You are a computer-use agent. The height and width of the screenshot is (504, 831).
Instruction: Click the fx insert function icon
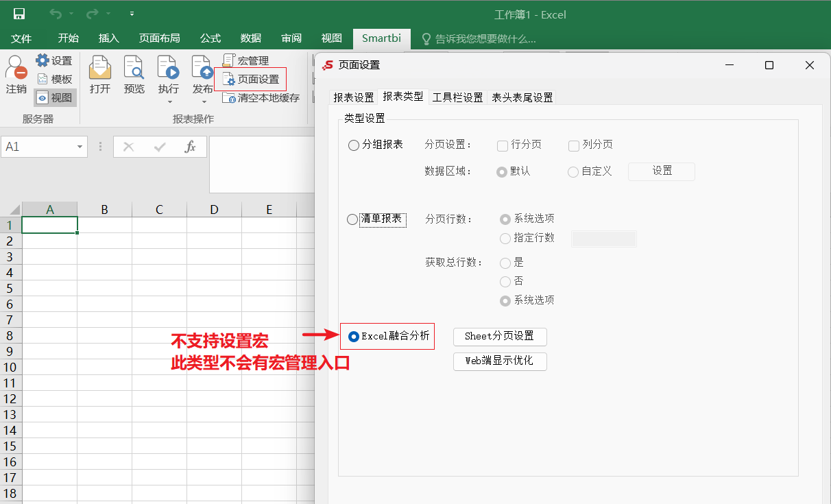191,147
